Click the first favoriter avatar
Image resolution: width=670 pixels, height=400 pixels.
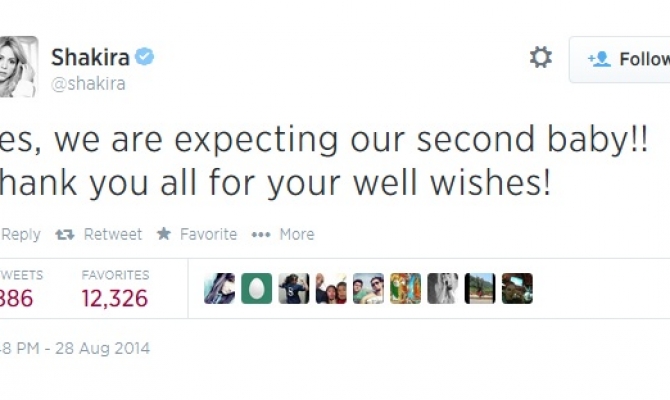click(219, 289)
